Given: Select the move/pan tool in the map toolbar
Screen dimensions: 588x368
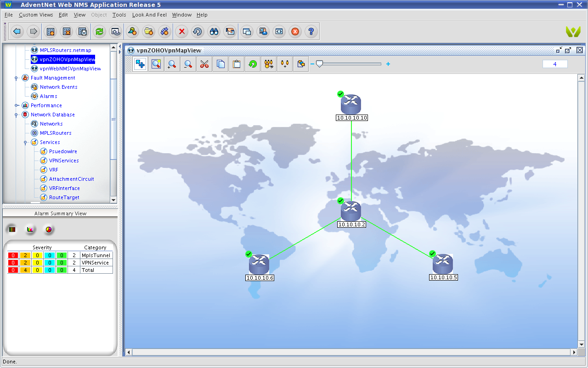Looking at the screenshot, I should click(x=140, y=64).
